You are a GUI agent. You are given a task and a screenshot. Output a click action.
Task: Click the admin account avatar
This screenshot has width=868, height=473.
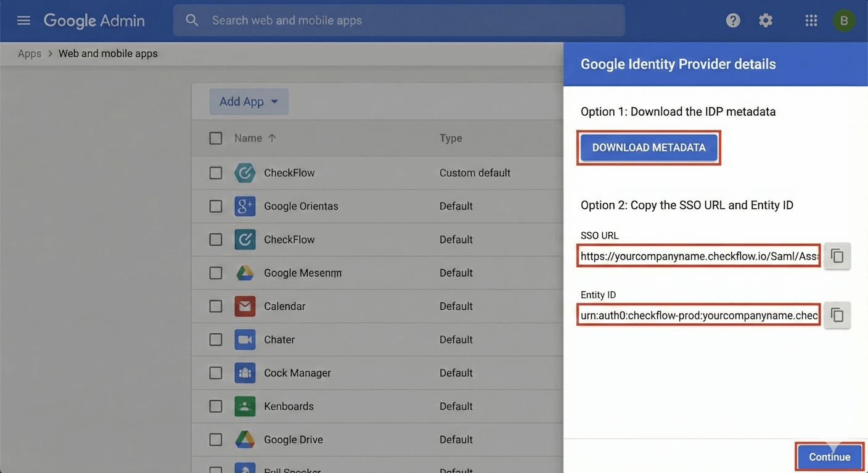tap(844, 20)
